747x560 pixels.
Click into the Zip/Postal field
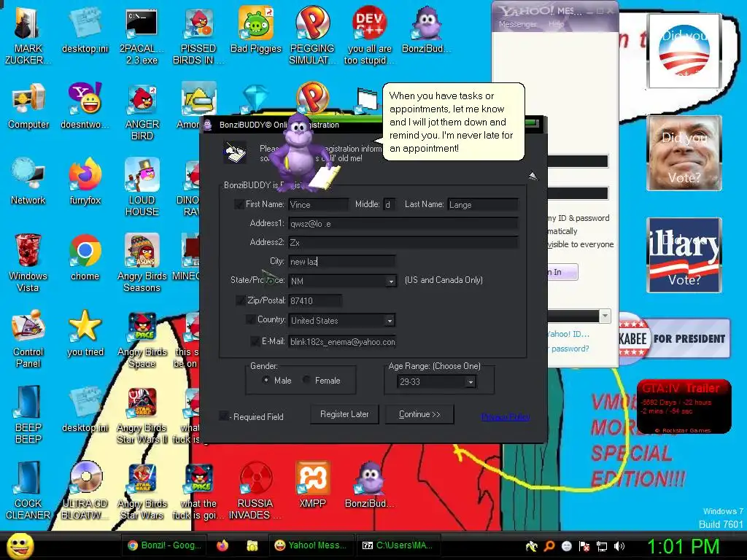click(315, 301)
